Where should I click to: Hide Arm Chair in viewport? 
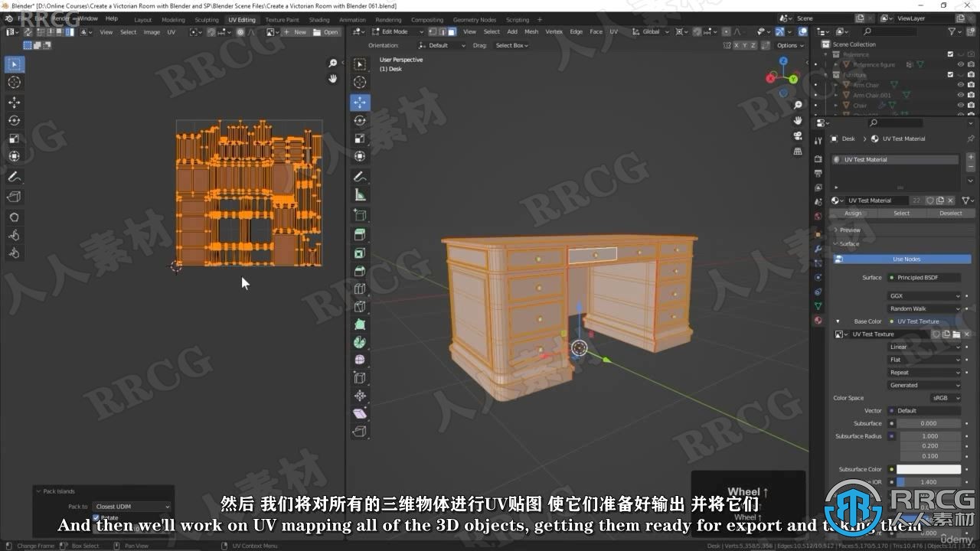(x=960, y=85)
